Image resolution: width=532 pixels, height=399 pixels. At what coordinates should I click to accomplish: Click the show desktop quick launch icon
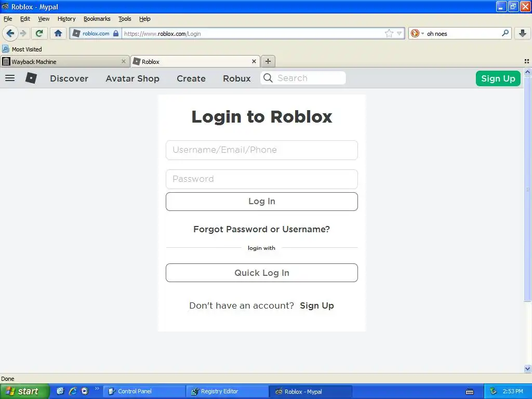pos(60,391)
